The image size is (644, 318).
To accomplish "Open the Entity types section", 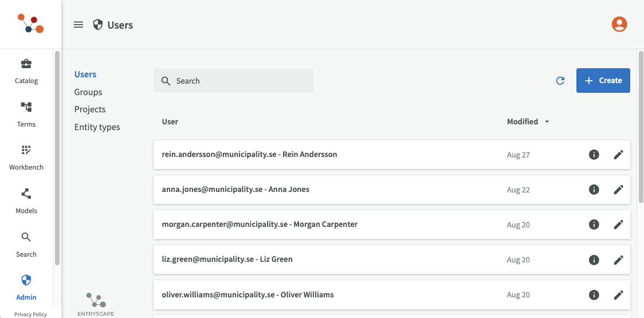I will [97, 127].
